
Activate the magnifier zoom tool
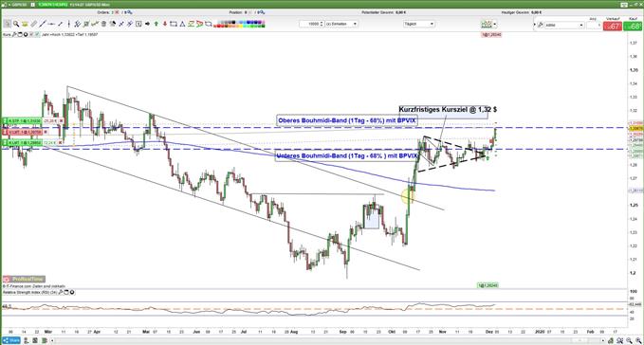[x=16, y=24]
